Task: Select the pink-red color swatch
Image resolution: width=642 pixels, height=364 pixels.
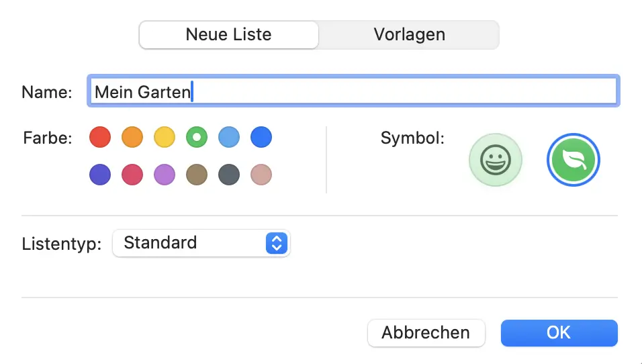Action: pyautogui.click(x=132, y=175)
